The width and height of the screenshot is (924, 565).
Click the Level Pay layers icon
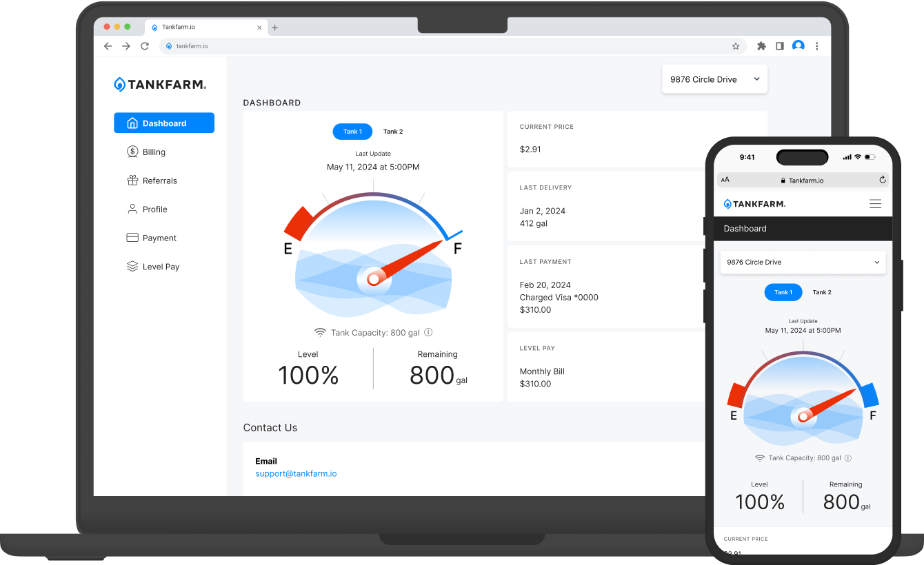coord(132,267)
